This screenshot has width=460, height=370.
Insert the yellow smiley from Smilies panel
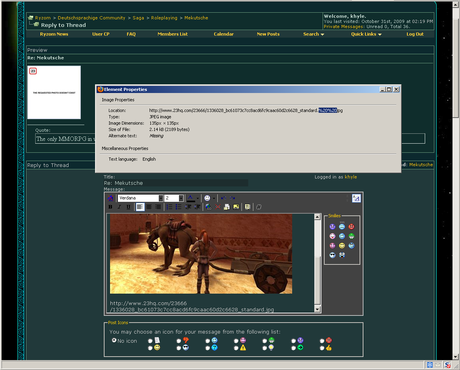(342, 246)
